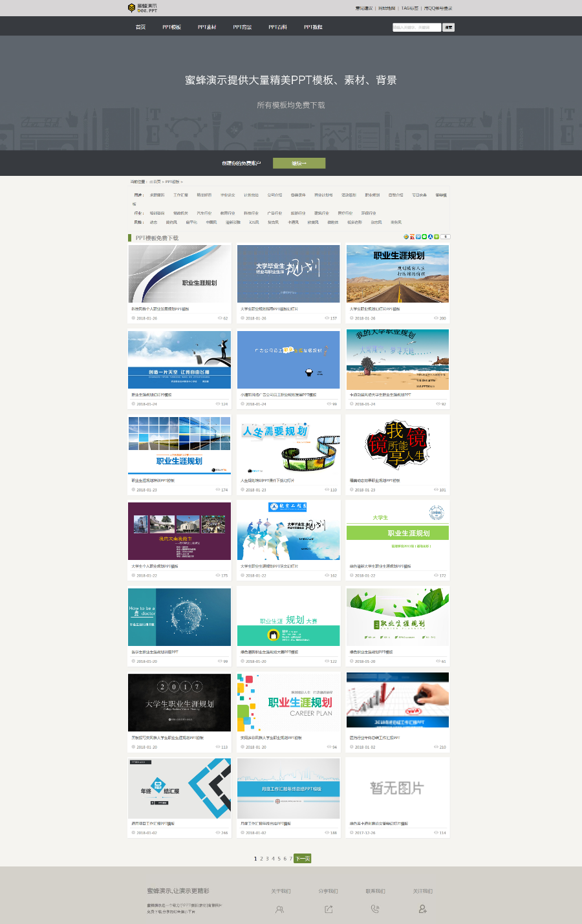This screenshot has width=582, height=924.
Task: Click the keyword search input field
Action: tap(416, 27)
